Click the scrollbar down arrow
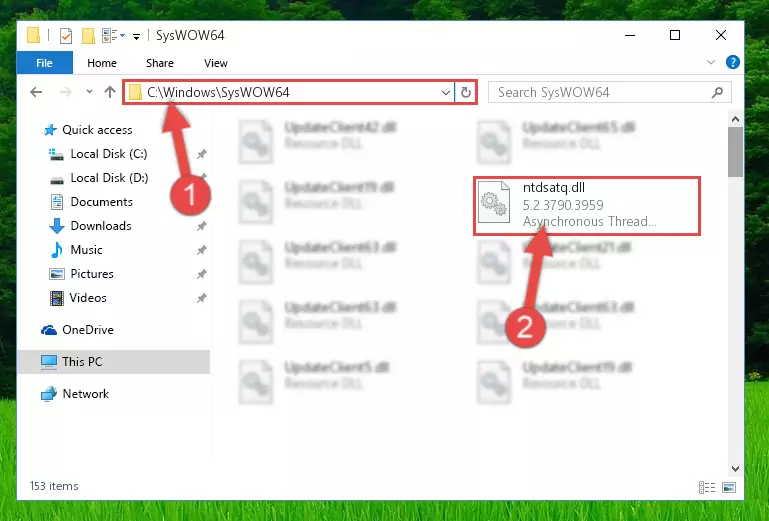 point(735,469)
